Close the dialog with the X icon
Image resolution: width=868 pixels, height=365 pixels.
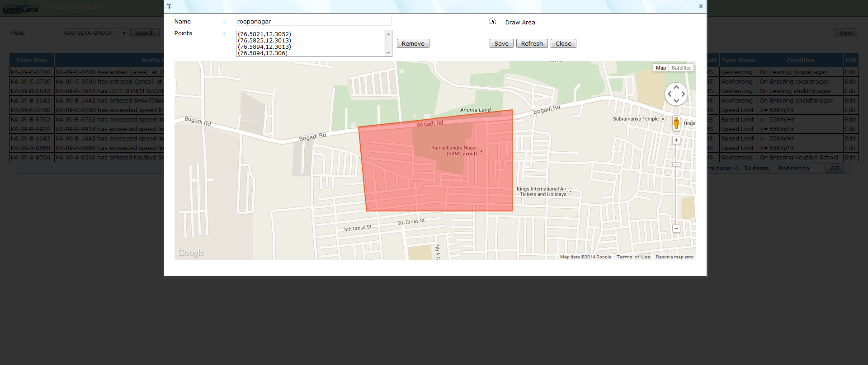tap(701, 6)
